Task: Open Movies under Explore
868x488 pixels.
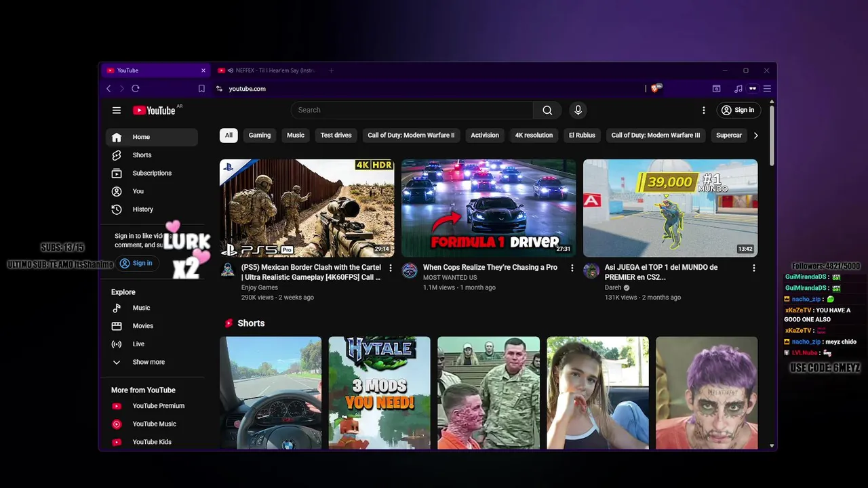Action: [152, 326]
